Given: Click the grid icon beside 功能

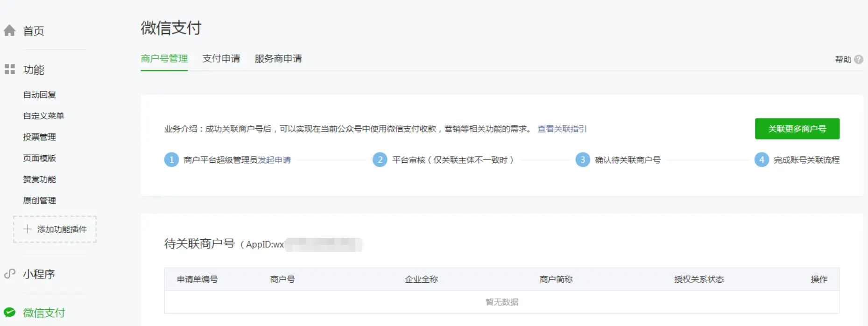Looking at the screenshot, I should coord(9,69).
